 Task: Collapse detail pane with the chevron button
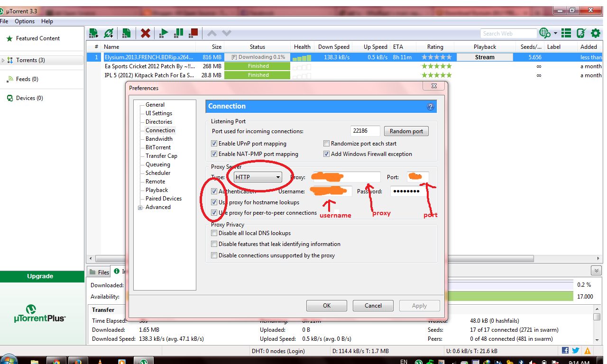click(596, 271)
